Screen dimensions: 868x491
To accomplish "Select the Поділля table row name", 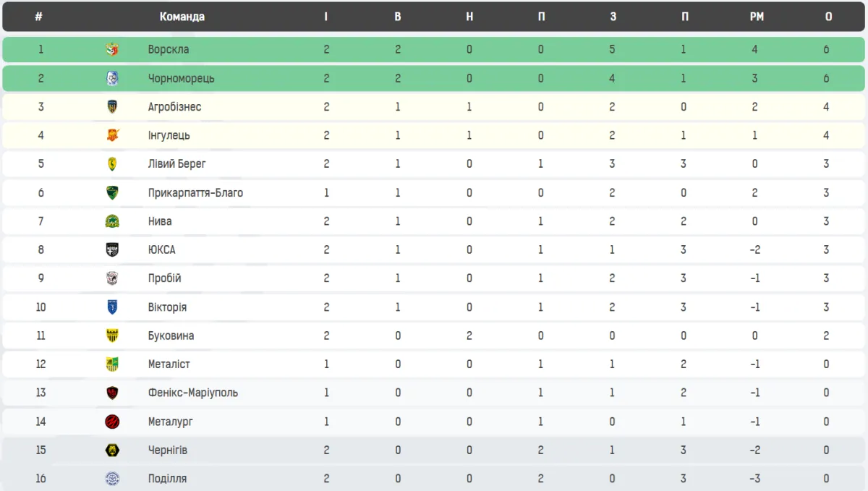I will point(167,479).
